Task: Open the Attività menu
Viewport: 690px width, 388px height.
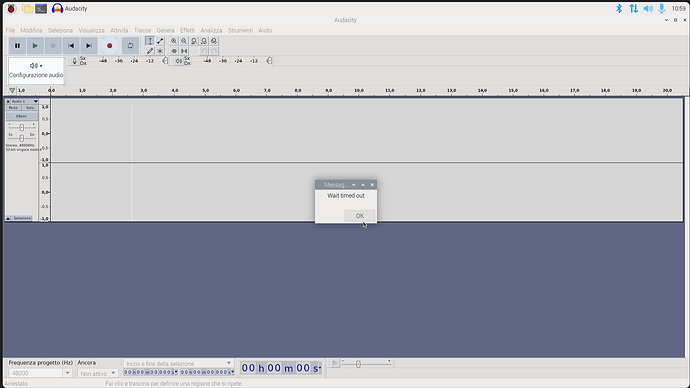Action: click(x=119, y=30)
